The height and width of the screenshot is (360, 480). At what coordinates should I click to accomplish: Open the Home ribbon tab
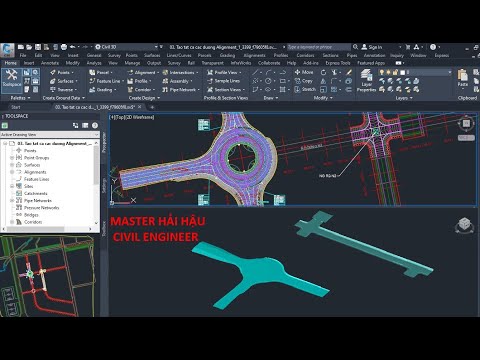pyautogui.click(x=10, y=63)
